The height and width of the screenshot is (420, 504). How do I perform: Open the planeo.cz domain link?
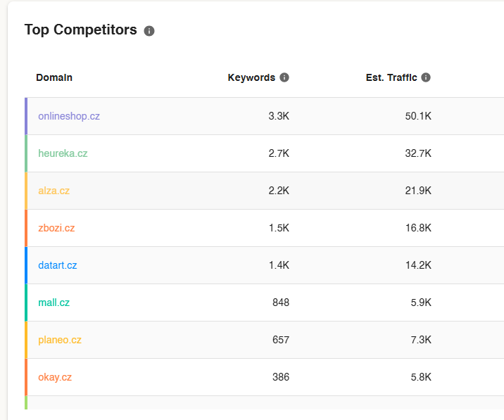[60, 340]
